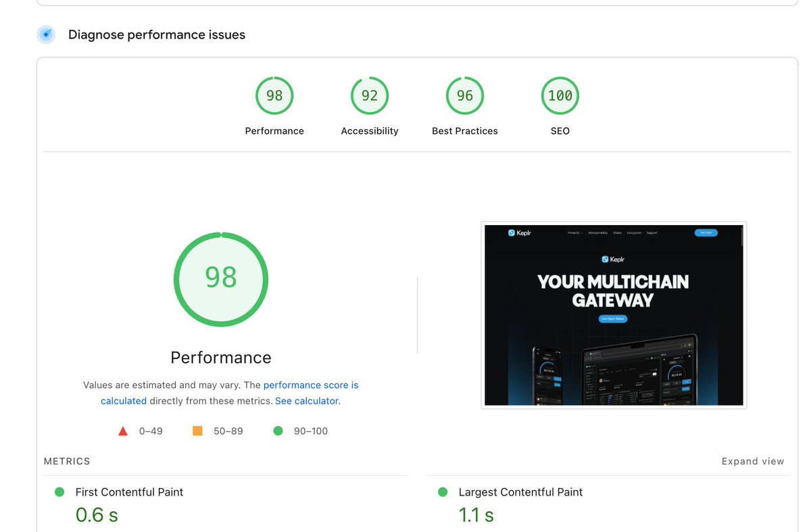Image resolution: width=811 pixels, height=532 pixels.
Task: Click the Best Practices gauge showing 96
Action: (465, 96)
